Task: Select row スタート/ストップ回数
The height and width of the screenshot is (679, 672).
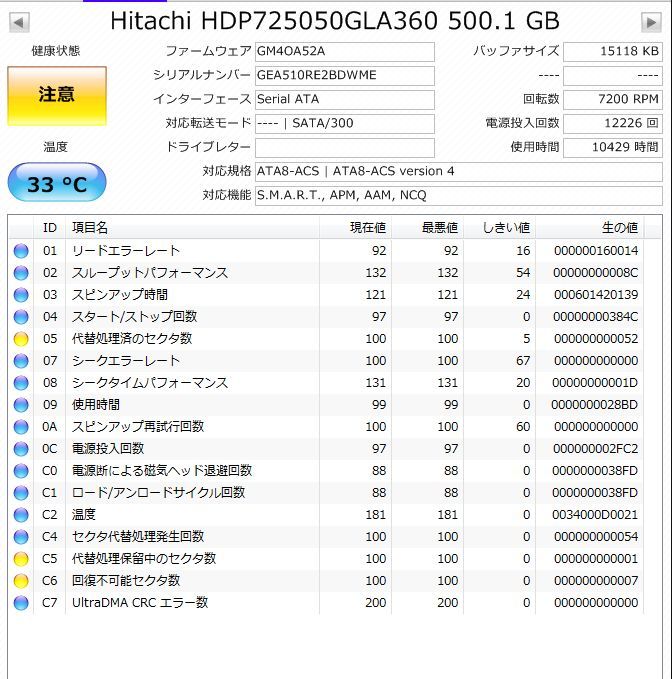Action: [326, 317]
